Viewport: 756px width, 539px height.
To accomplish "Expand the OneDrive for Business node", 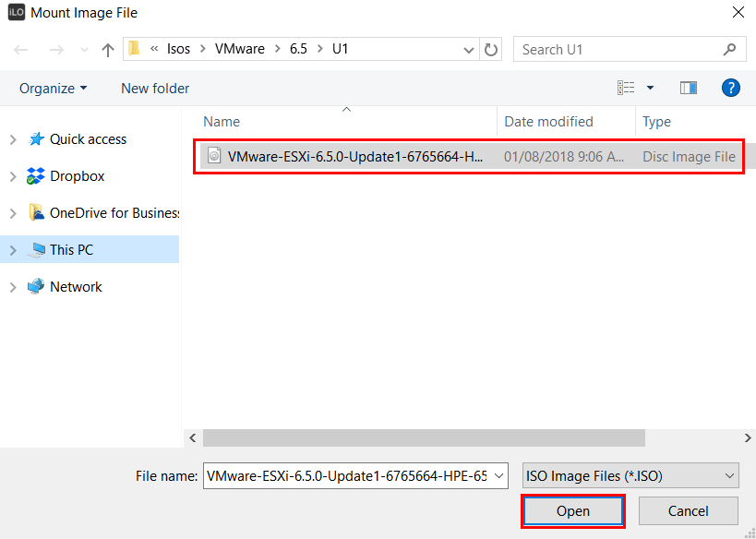I will coord(13,213).
